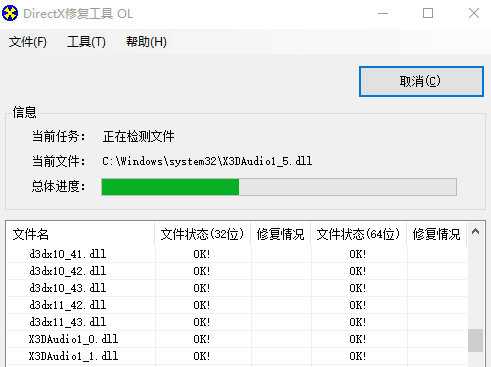491x367 pixels.
Task: Select the d3dx10_41.dll row
Action: tap(237, 254)
